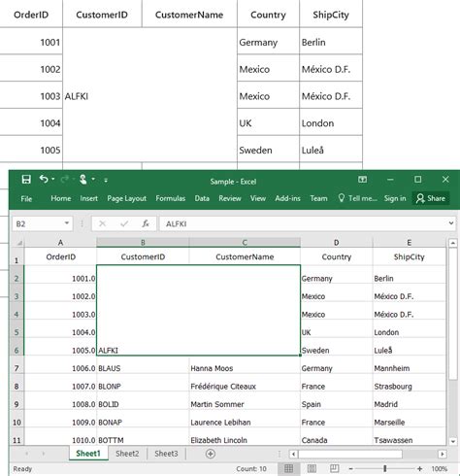Switch to Sheet3 tab
Viewport: 460px width, 476px height.
(166, 454)
